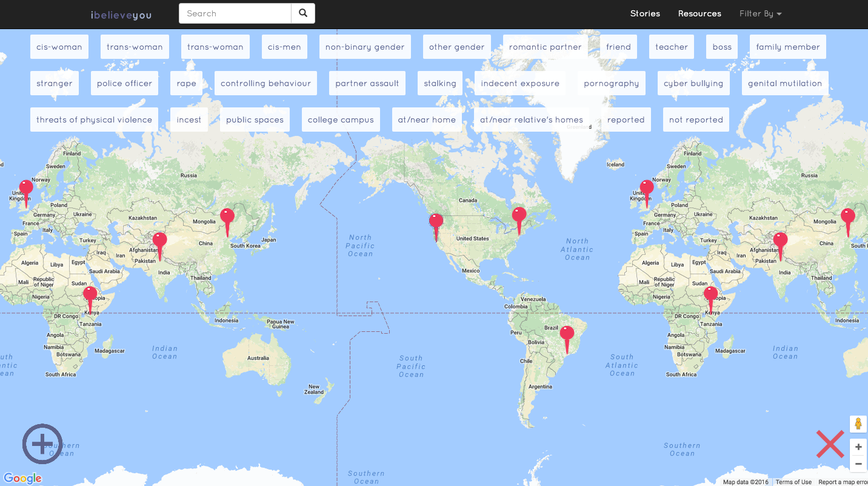Show only reported stories
Viewport: 868px width, 486px height.
[626, 120]
